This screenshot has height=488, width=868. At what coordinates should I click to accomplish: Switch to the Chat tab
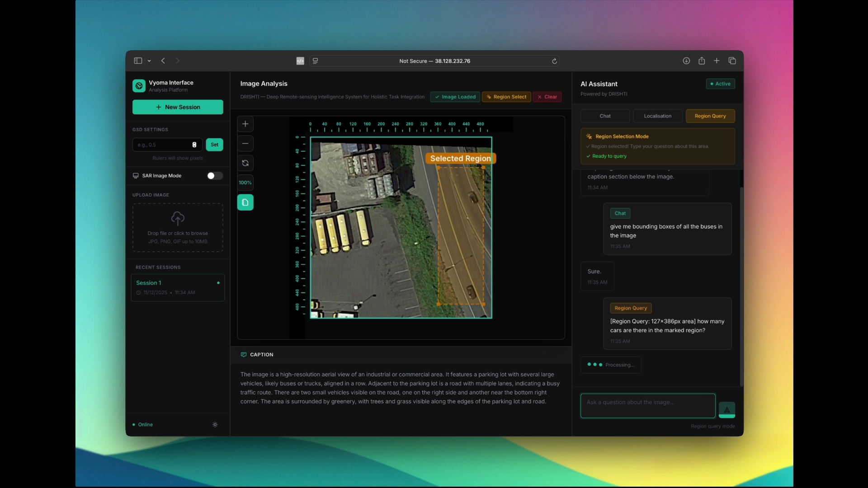coord(605,116)
